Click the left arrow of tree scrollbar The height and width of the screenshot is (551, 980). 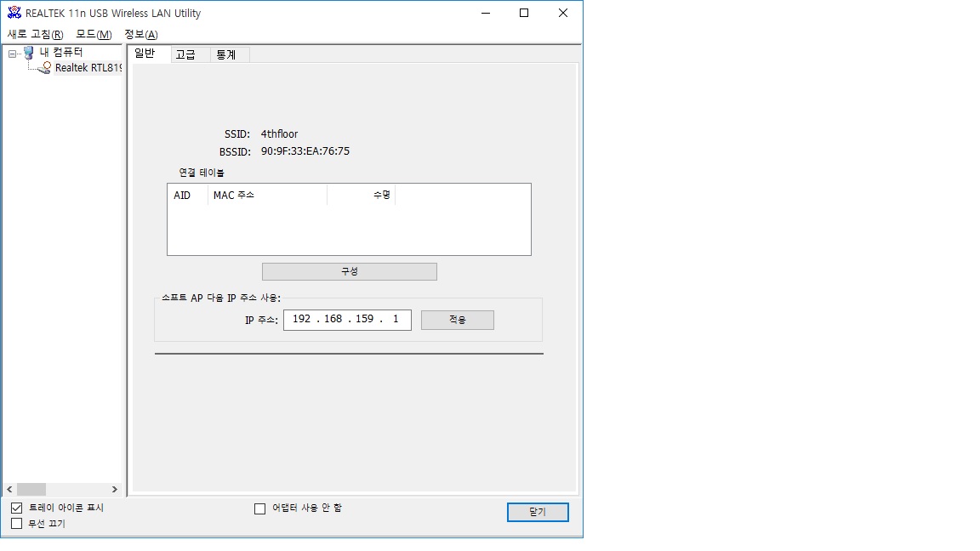[9, 489]
